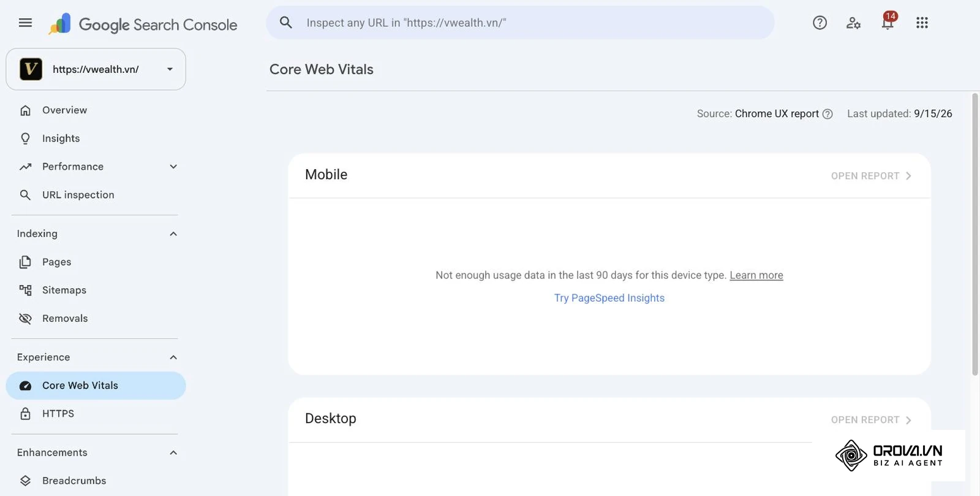Click the Overview home icon
This screenshot has width=980, height=496.
point(25,110)
